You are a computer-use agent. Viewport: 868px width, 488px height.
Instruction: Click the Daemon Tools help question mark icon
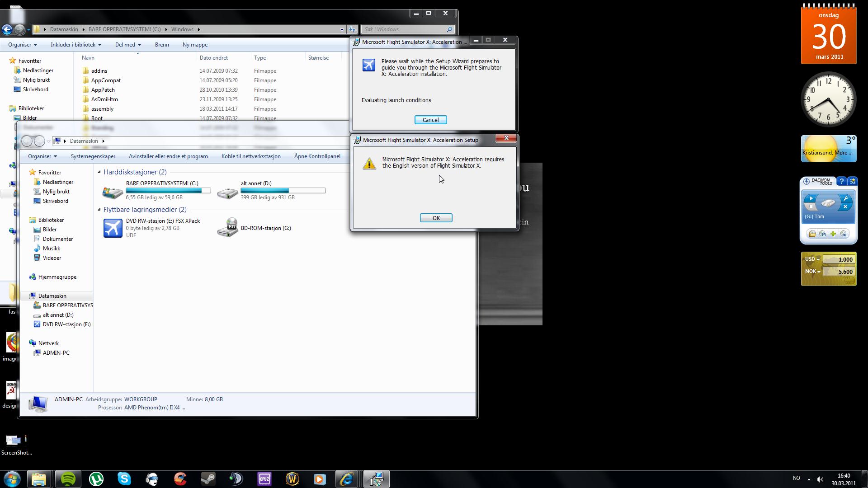(x=841, y=181)
